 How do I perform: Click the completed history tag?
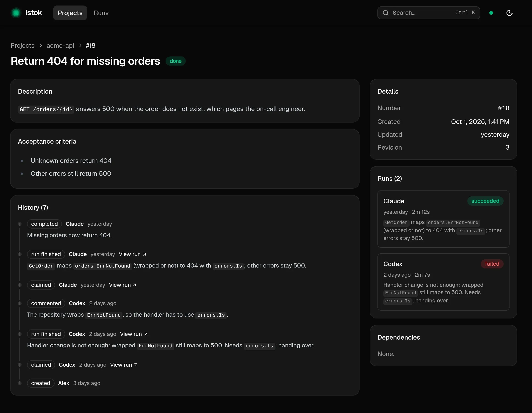tap(44, 224)
